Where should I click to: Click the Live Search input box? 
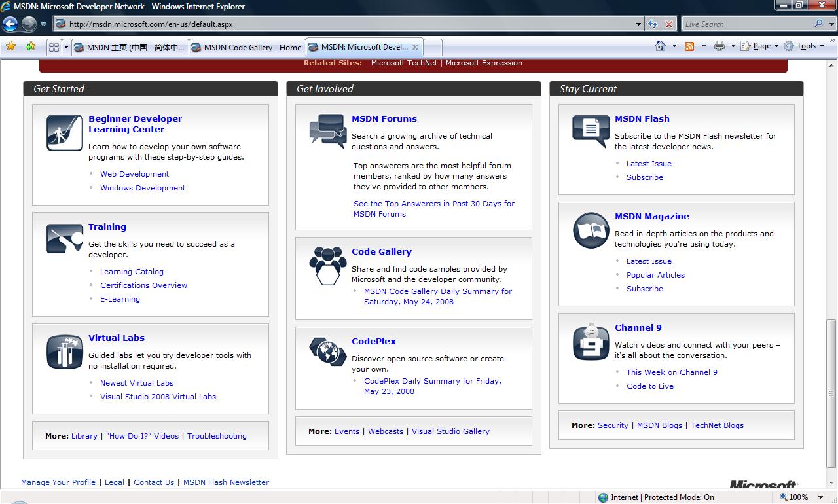click(747, 24)
